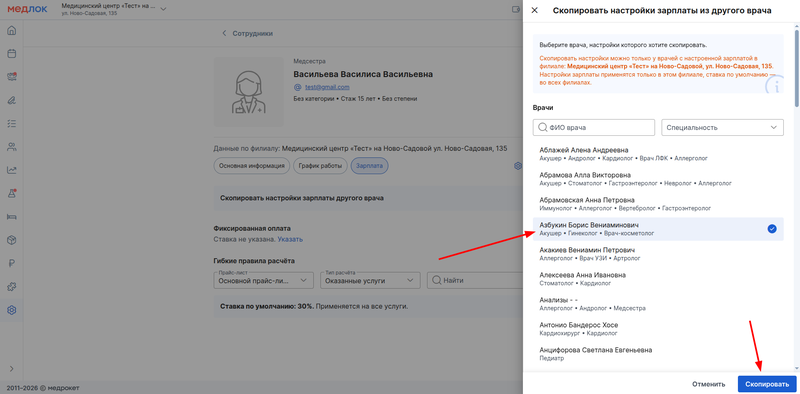Open the Прайс-лист dropdown

pos(263,280)
